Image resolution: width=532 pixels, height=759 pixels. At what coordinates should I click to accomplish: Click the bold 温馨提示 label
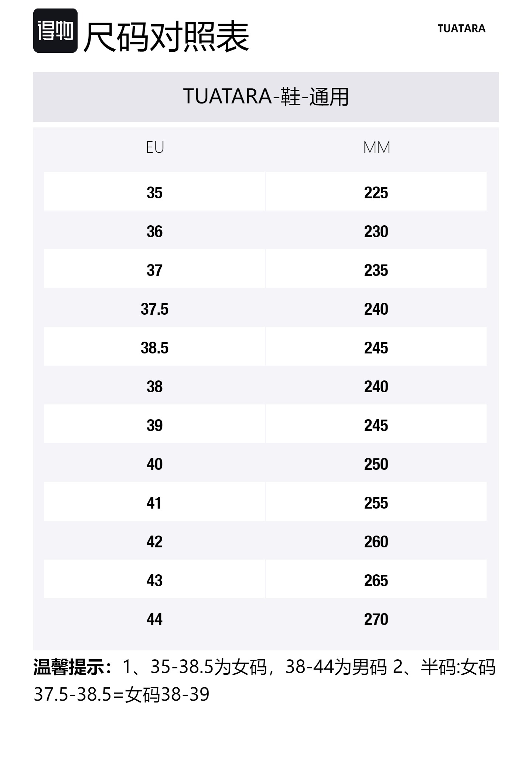click(70, 667)
